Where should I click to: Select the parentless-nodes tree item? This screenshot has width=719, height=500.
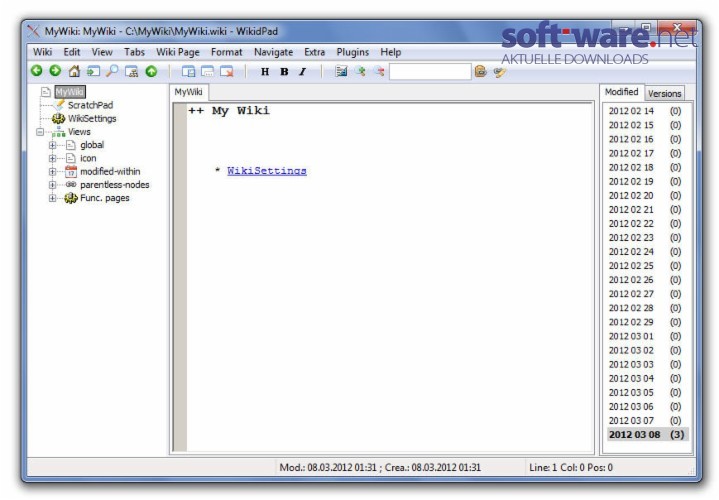[115, 185]
